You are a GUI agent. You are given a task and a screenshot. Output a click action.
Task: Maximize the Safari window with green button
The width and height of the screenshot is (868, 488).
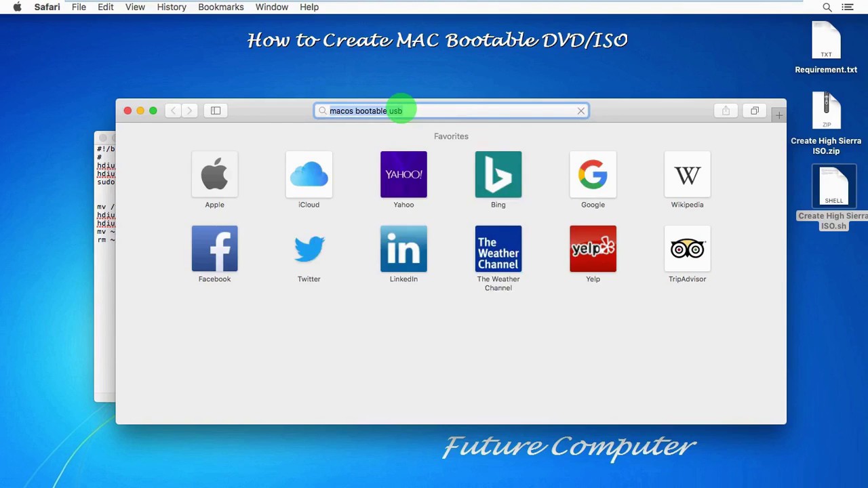click(x=153, y=110)
